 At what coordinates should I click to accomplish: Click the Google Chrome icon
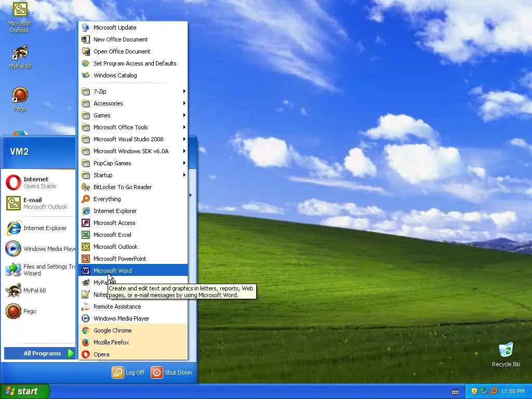[86, 330]
